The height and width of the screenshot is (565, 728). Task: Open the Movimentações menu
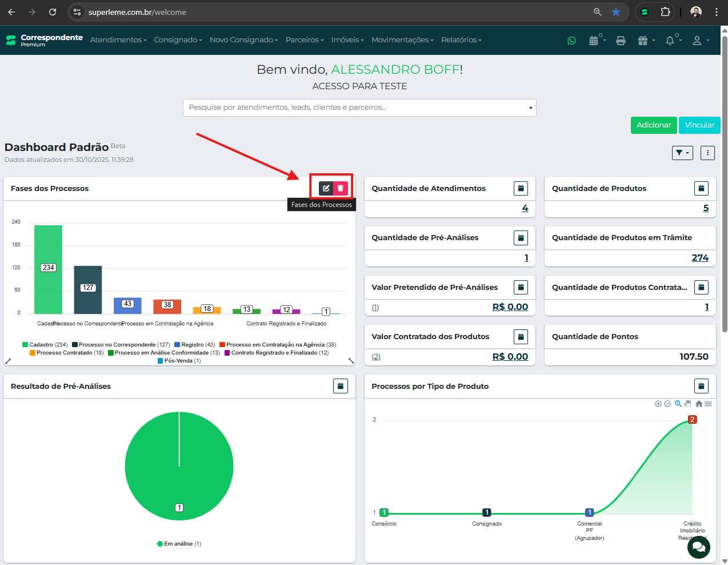[x=402, y=40]
